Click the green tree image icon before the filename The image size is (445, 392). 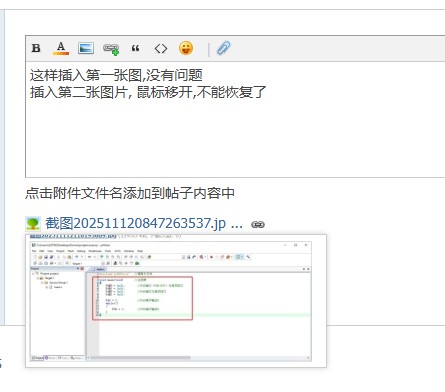(33, 224)
